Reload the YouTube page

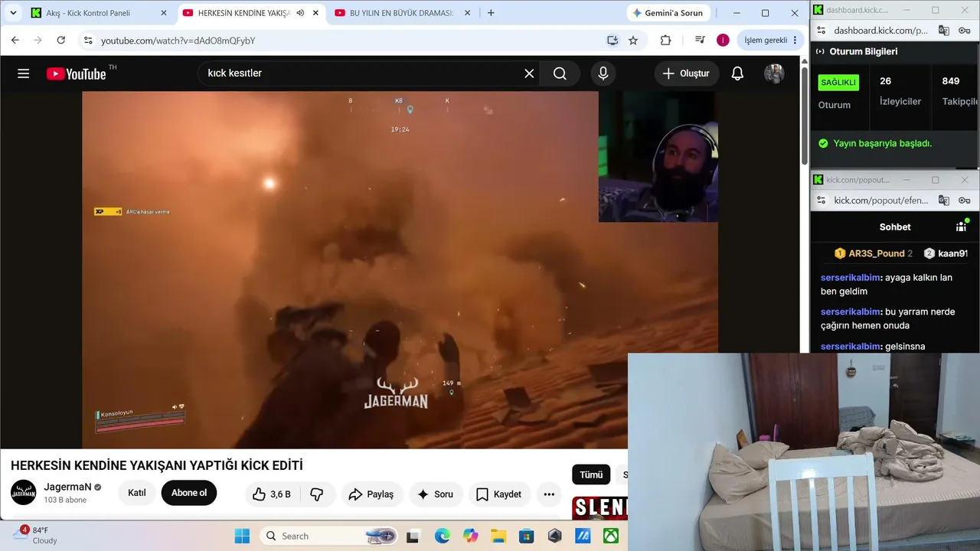[x=61, y=41]
